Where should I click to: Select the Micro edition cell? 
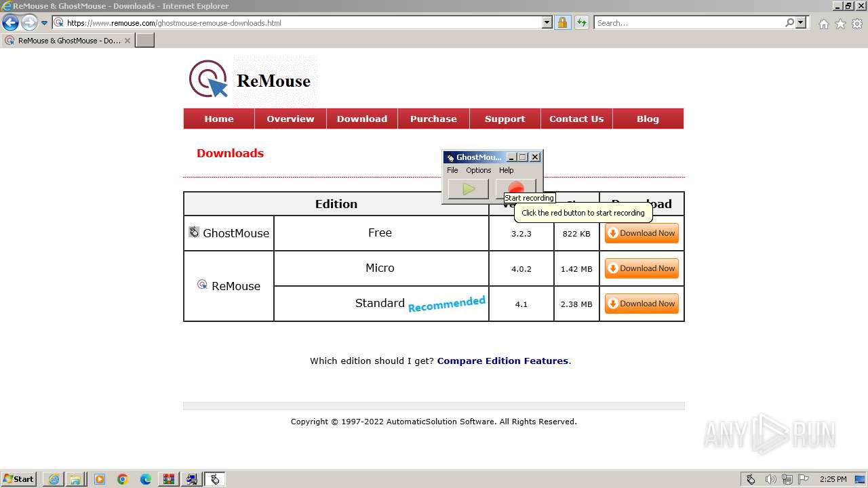(380, 268)
